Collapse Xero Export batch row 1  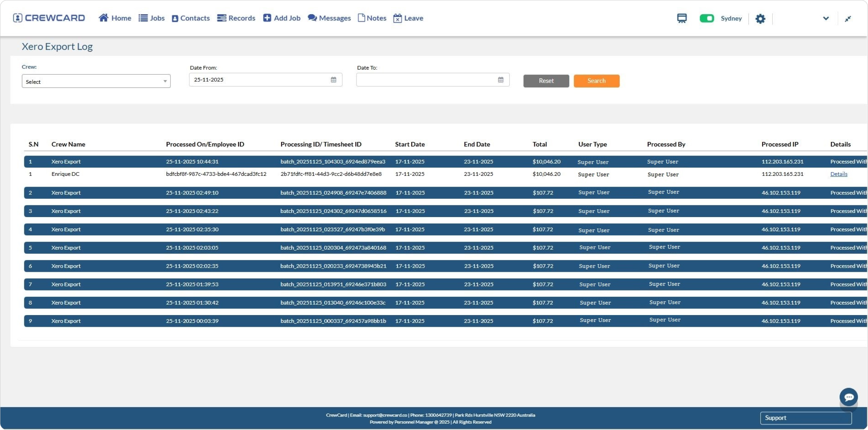(66, 162)
